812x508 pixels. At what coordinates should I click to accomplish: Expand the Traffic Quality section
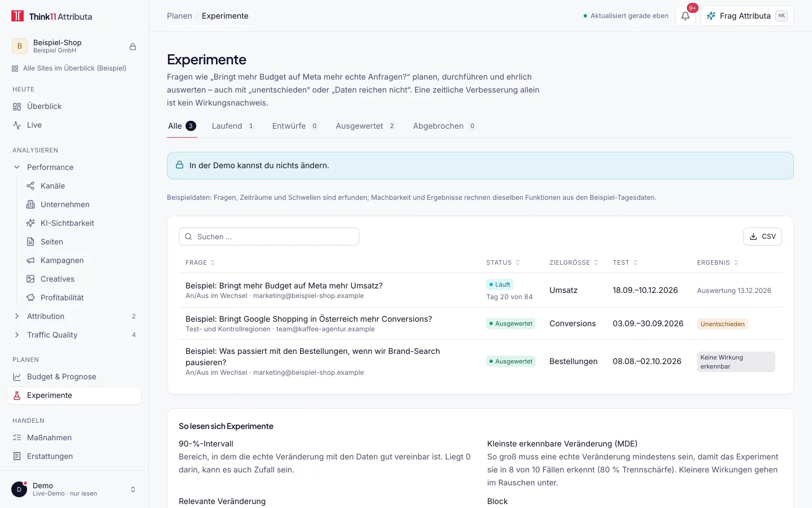[x=17, y=335]
